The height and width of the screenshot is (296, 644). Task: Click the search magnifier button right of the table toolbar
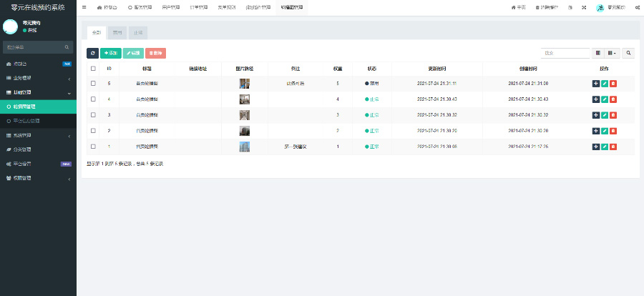click(x=628, y=53)
